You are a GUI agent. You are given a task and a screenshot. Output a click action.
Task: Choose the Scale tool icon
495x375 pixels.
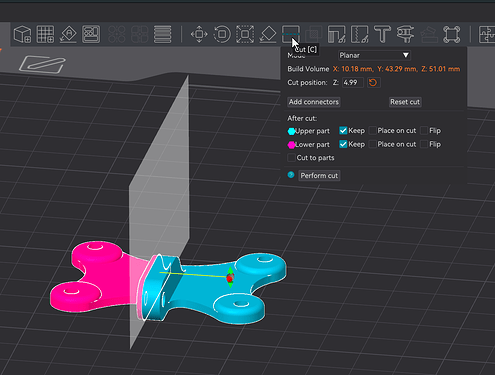245,34
